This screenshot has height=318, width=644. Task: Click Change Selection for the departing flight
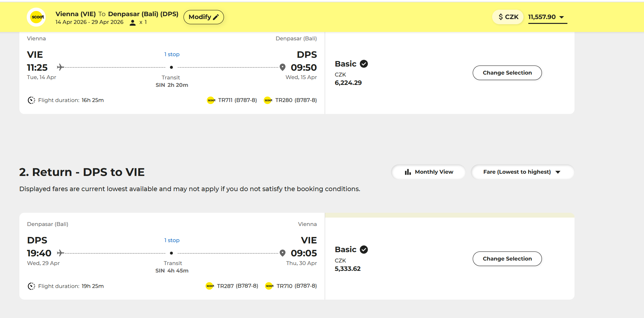pyautogui.click(x=507, y=73)
